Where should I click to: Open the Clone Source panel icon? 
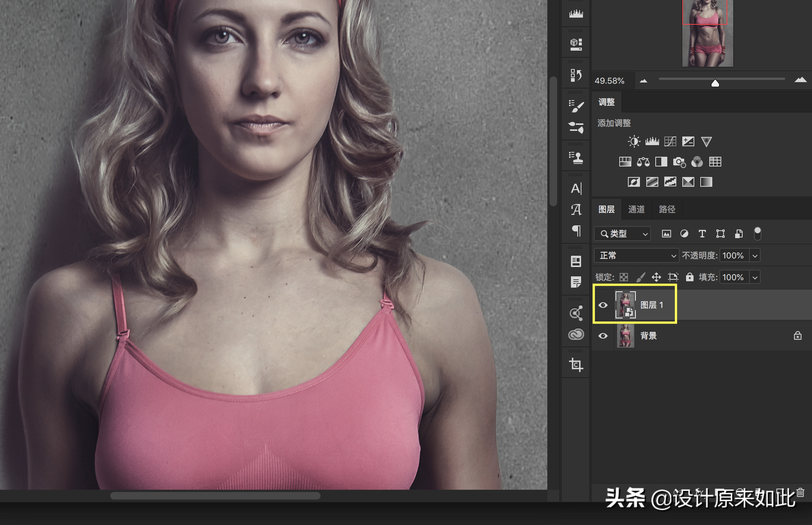pyautogui.click(x=576, y=158)
